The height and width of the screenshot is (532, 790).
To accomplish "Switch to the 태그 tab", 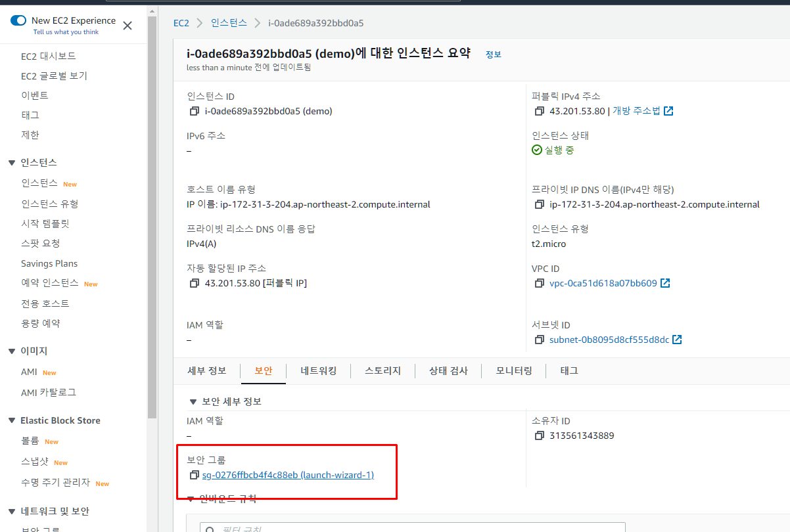I will [x=569, y=371].
